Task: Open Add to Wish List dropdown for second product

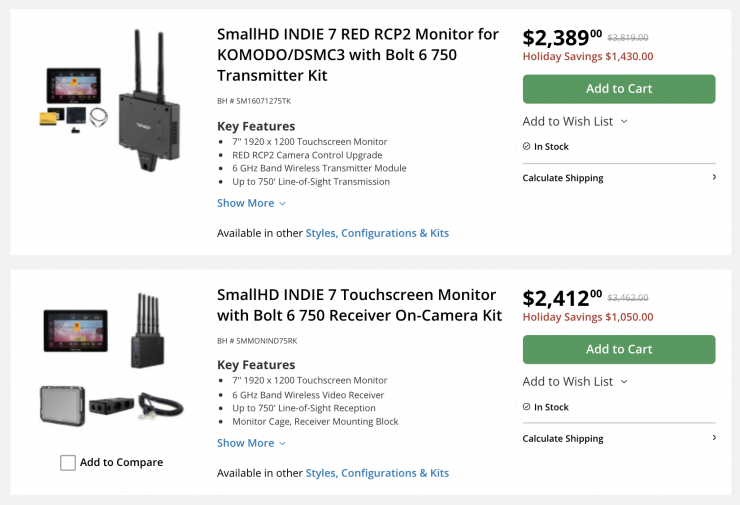Action: 575,381
